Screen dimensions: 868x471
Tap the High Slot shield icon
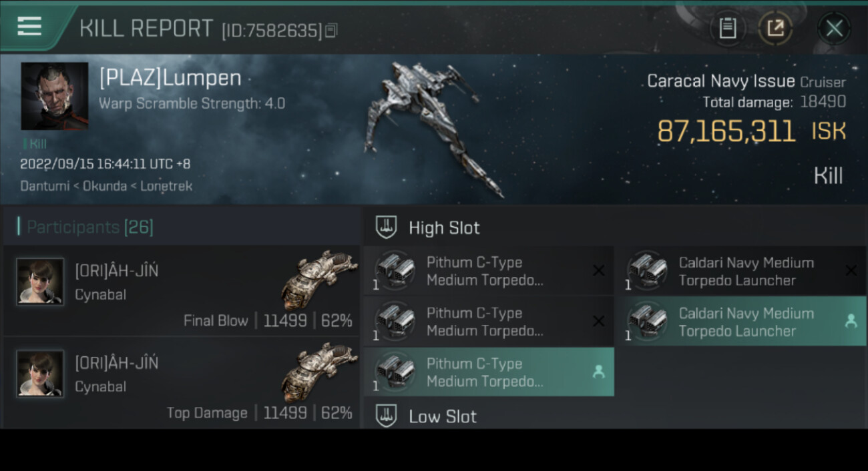tap(386, 227)
